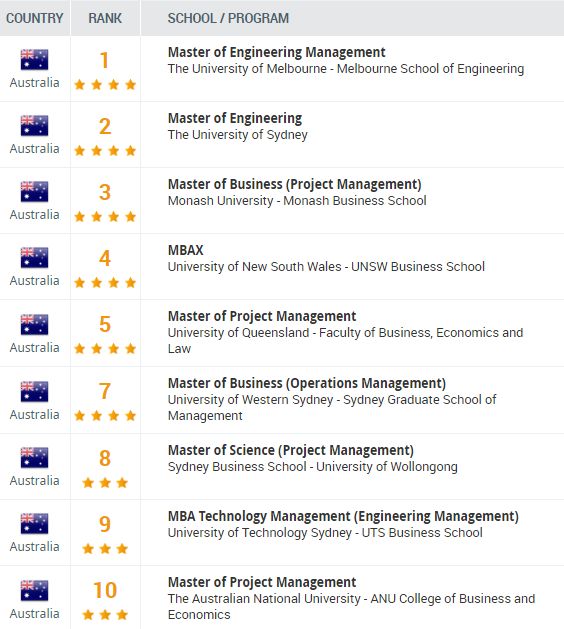Open The University of Sydney link

point(237,135)
